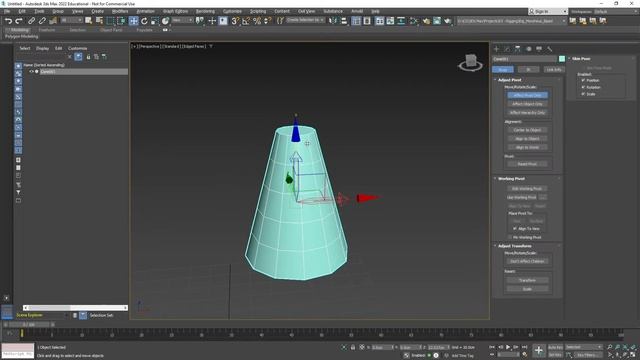Toggle the Affect Object Only button
The image size is (640, 360).
[527, 104]
